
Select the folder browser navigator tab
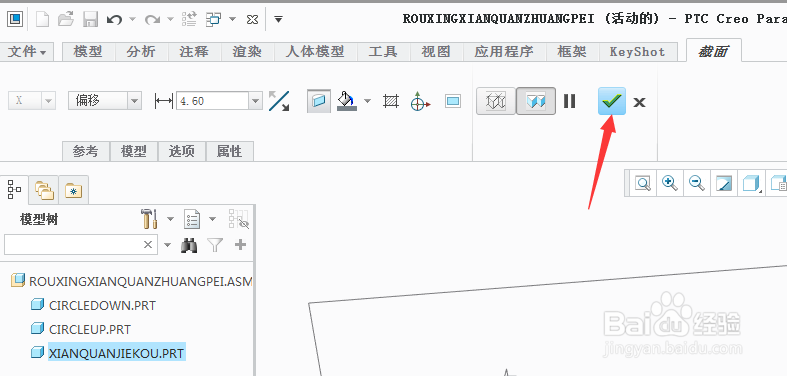(x=44, y=190)
